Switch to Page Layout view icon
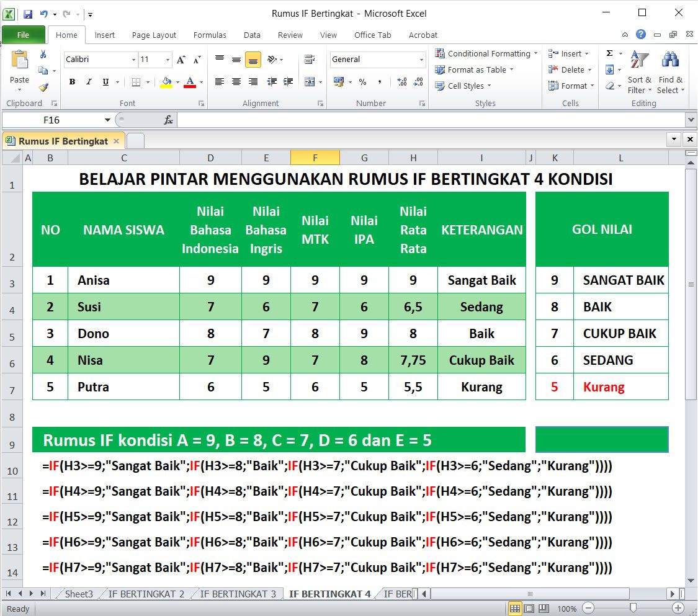 tap(529, 609)
